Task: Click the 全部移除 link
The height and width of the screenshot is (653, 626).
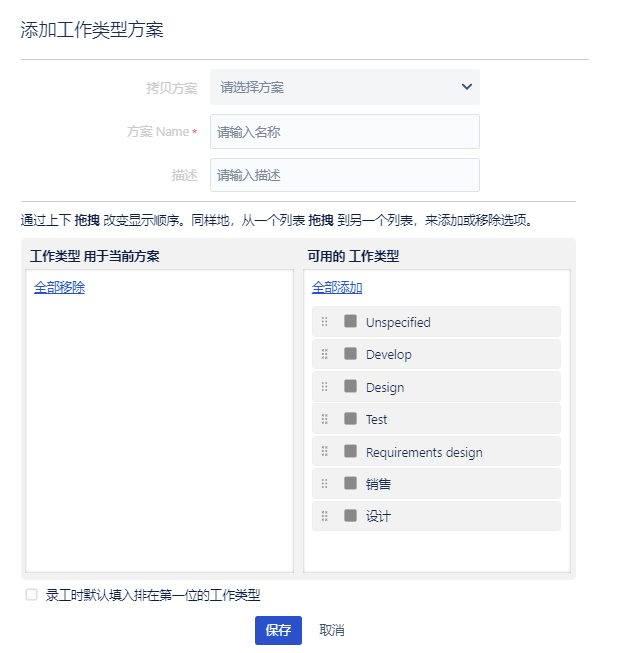Action: [59, 287]
